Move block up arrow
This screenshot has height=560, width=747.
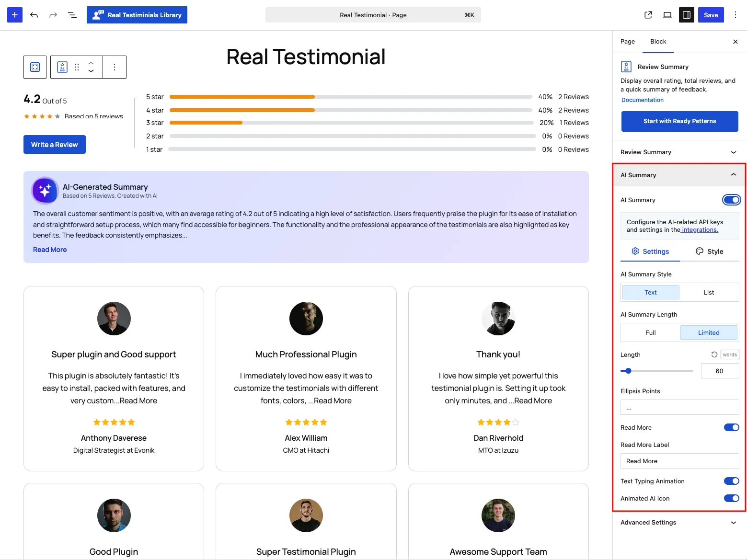click(91, 63)
